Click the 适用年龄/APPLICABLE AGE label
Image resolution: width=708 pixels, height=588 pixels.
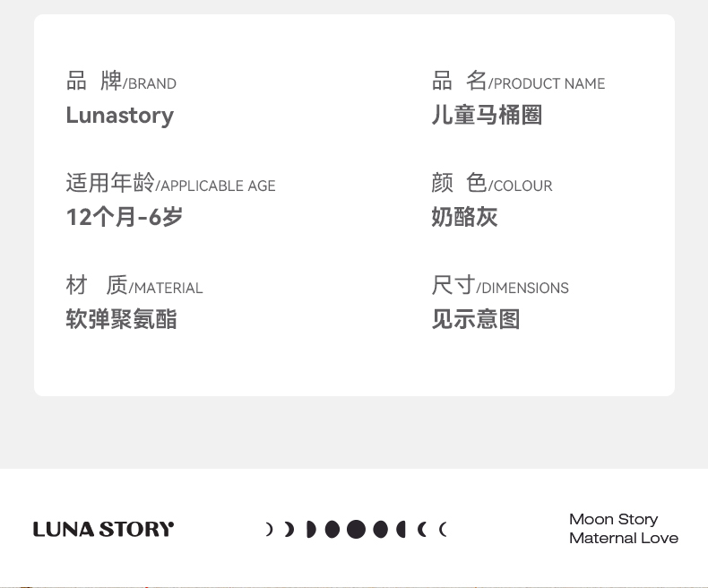point(170,185)
